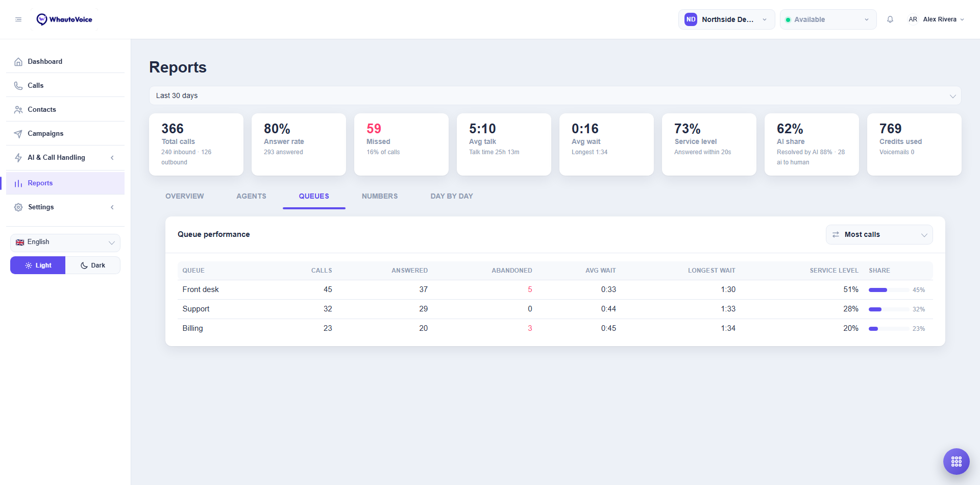Click the Calls phone icon
This screenshot has height=485, width=980.
[18, 86]
